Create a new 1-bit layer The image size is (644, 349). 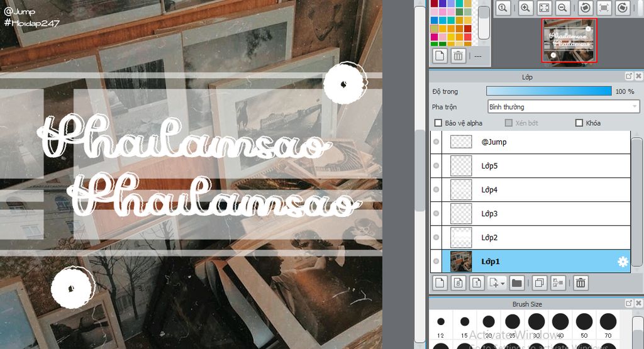477,283
